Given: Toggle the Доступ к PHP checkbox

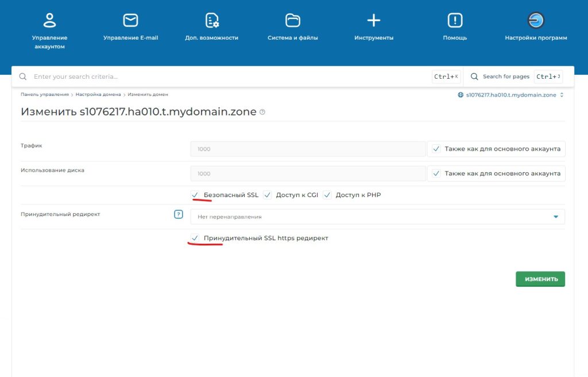Looking at the screenshot, I should 327,195.
